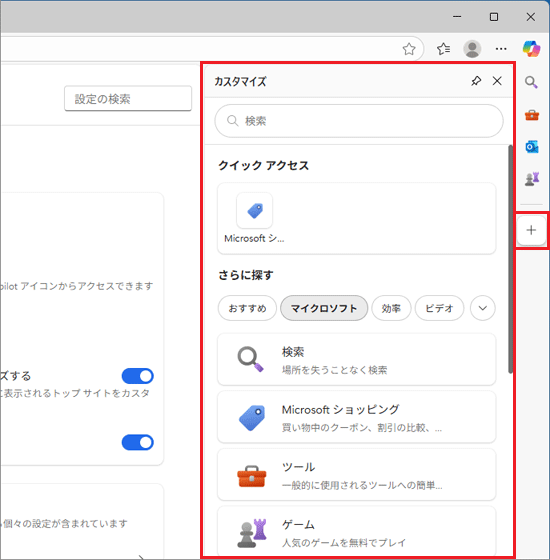Click the さらに探す heading

click(x=246, y=275)
